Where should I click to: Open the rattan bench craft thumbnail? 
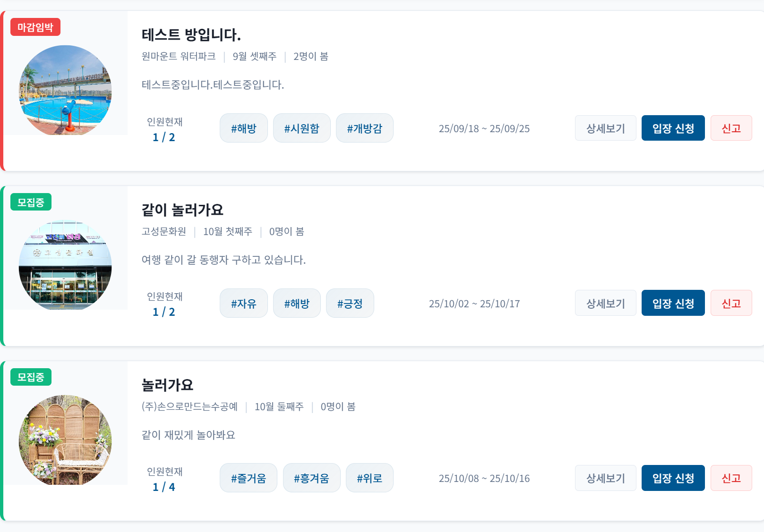coord(65,440)
